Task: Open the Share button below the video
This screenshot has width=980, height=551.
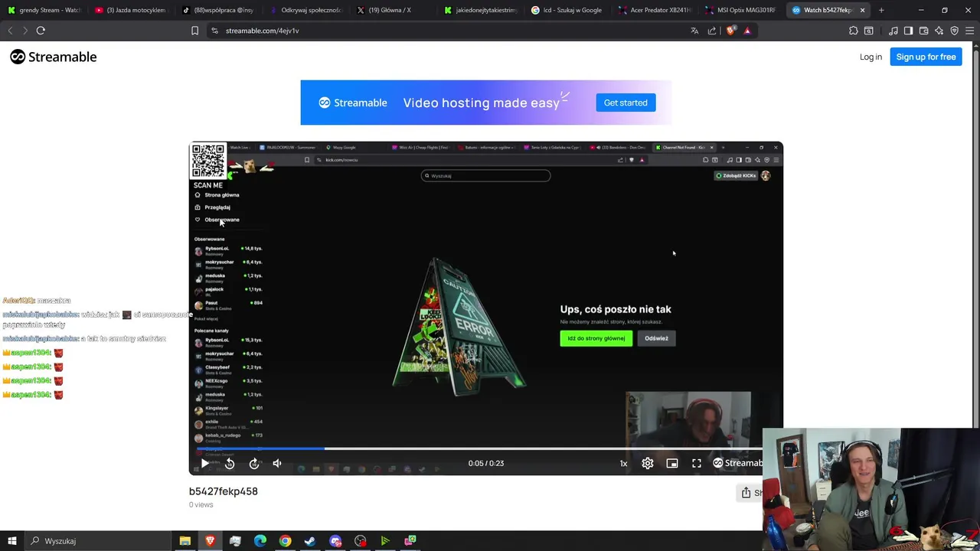Action: 750,493
